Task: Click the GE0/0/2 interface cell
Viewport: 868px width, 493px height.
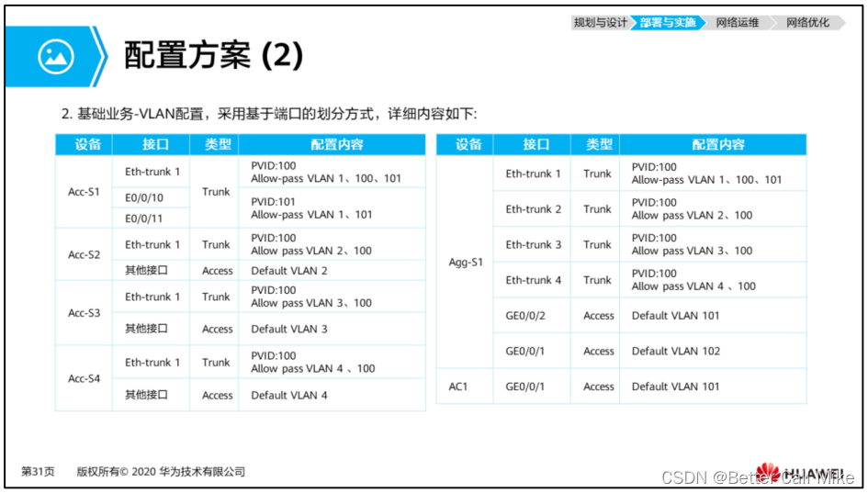Action: (x=532, y=316)
